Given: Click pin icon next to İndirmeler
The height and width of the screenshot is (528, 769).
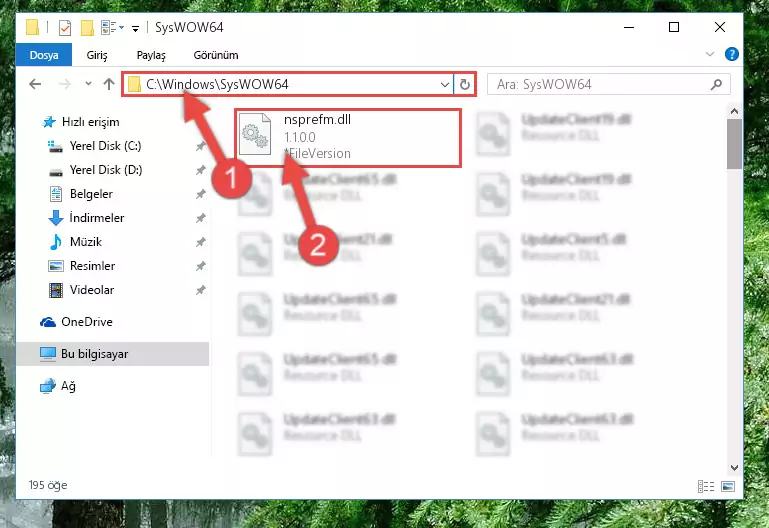Looking at the screenshot, I should [x=200, y=218].
